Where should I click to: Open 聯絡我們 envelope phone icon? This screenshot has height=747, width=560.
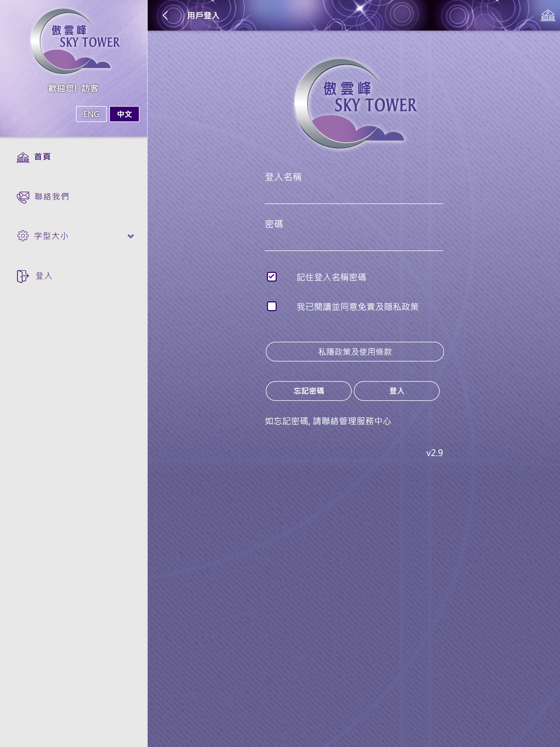click(x=23, y=197)
